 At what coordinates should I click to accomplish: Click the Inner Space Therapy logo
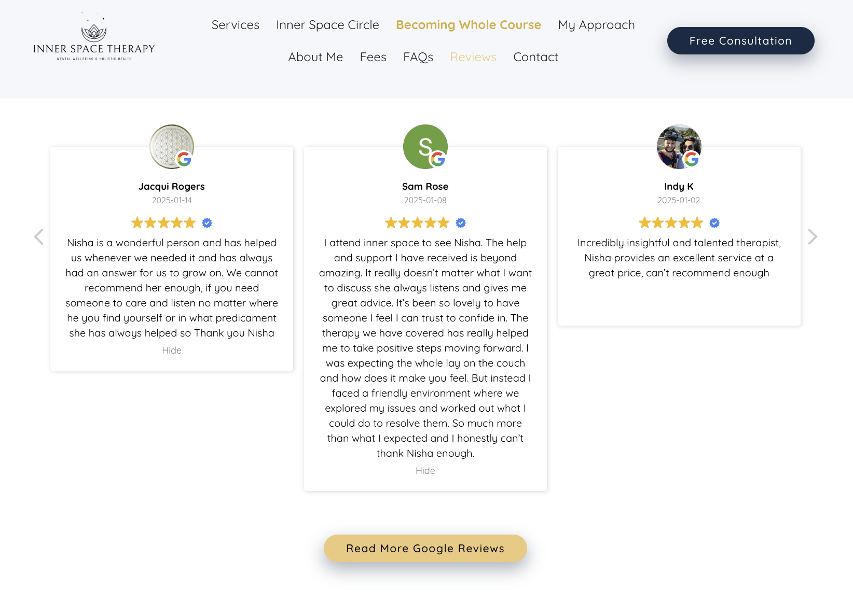pos(94,38)
